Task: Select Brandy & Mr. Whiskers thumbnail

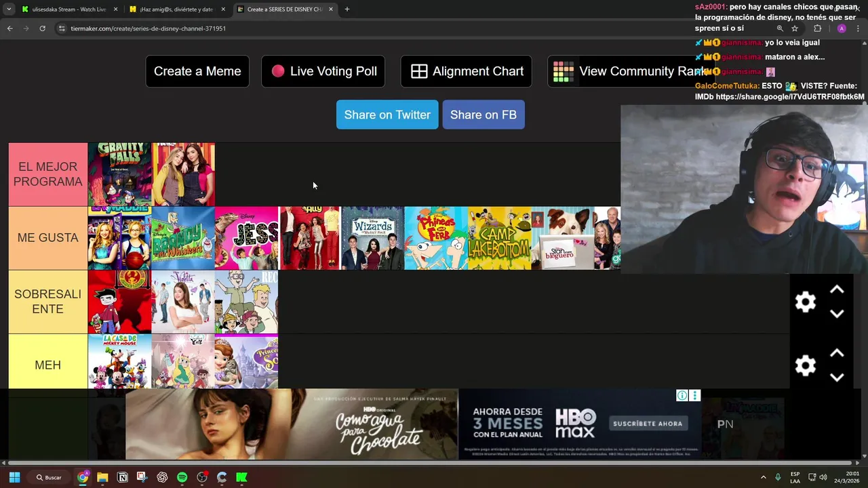Action: tap(183, 238)
